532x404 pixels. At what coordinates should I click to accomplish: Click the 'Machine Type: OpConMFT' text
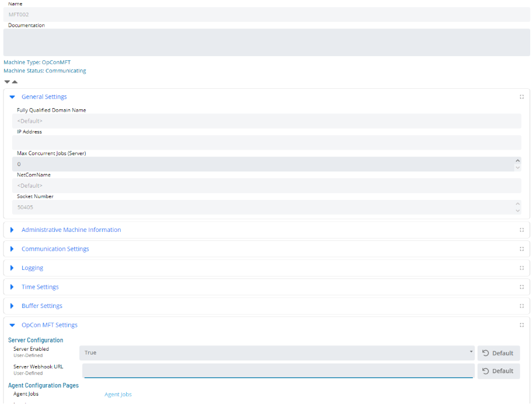37,62
